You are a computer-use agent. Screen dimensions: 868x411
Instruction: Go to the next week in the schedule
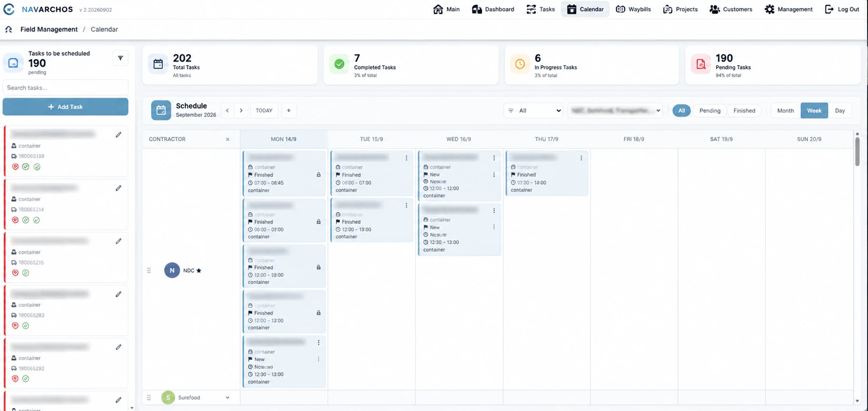241,110
